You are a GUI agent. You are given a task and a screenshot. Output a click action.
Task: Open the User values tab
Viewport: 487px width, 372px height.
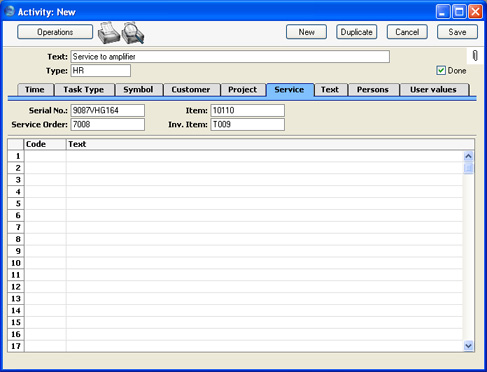coord(433,90)
